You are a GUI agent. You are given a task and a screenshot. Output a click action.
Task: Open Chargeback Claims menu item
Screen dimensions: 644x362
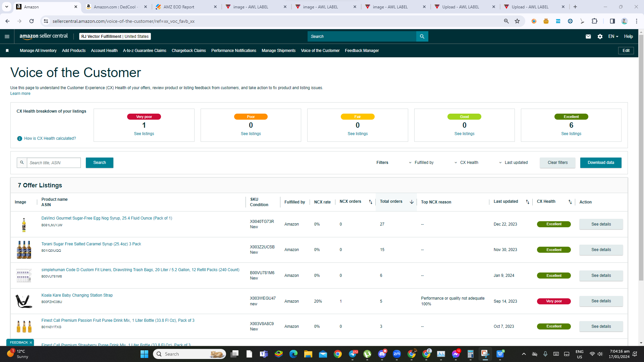pos(189,51)
